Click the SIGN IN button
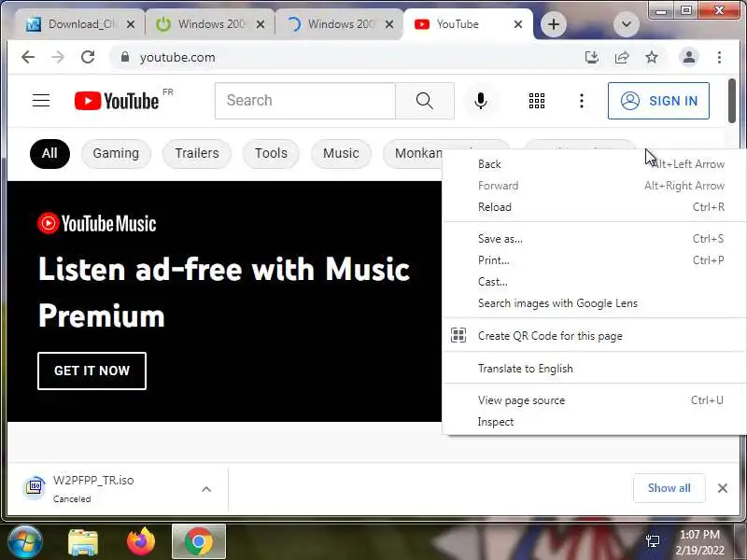The height and width of the screenshot is (560, 747). 658,101
